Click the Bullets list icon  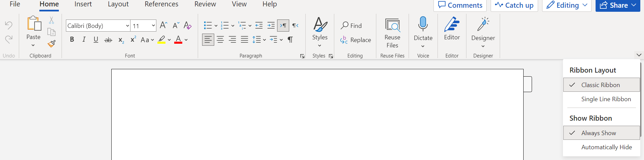tap(208, 25)
